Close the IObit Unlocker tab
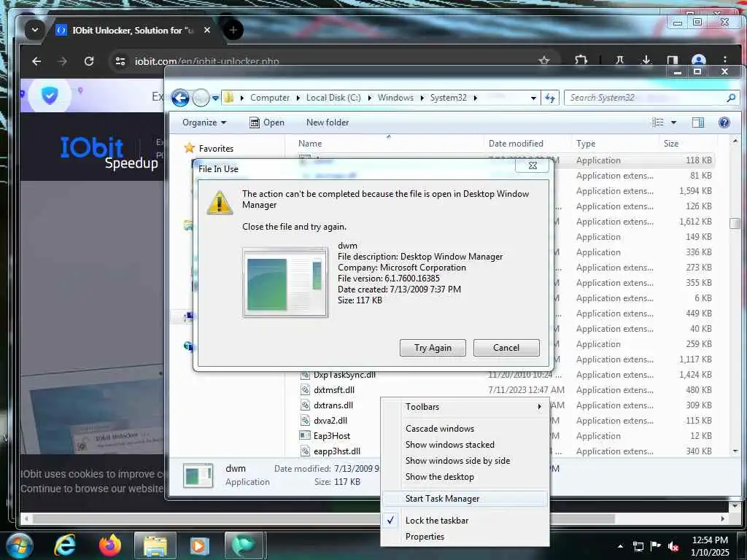The height and width of the screenshot is (560, 747). pos(206,30)
